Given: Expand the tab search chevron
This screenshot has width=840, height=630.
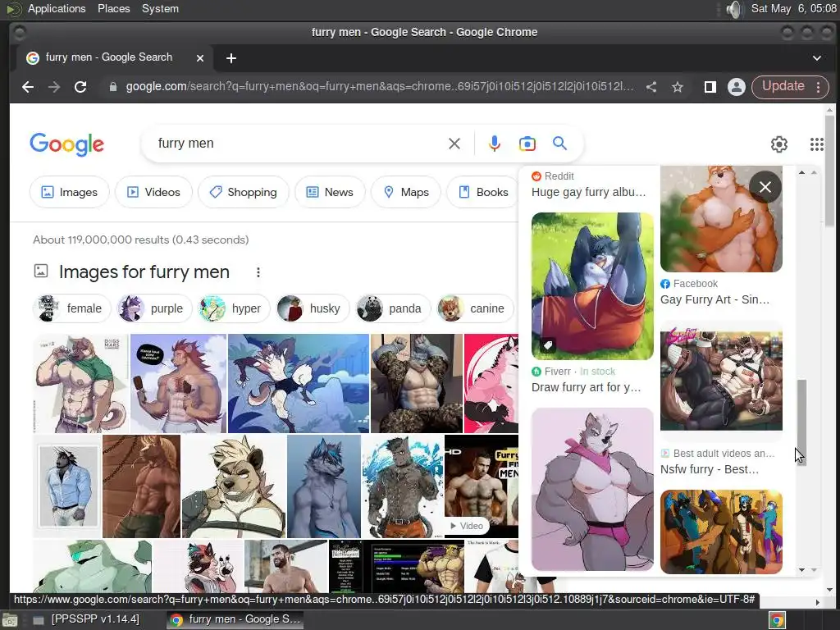Looking at the screenshot, I should pyautogui.click(x=817, y=58).
